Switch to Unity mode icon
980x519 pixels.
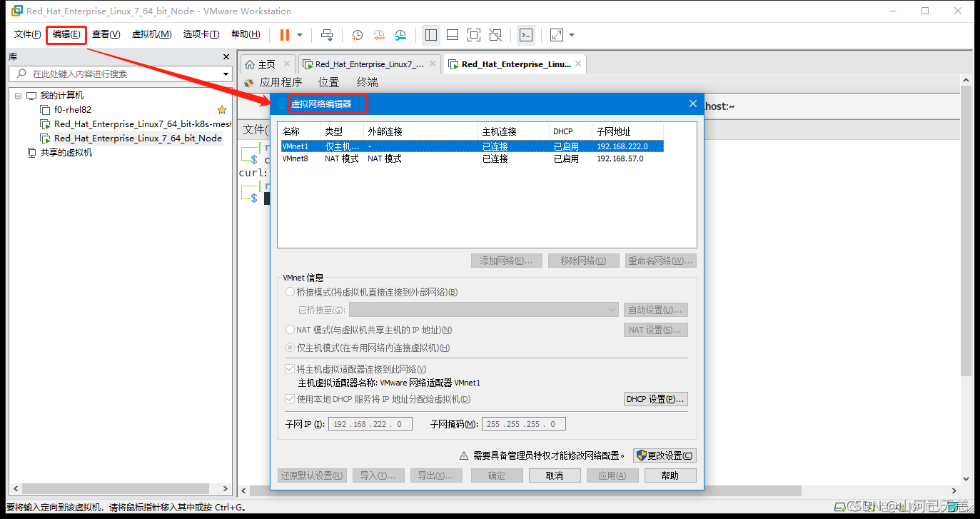point(496,35)
